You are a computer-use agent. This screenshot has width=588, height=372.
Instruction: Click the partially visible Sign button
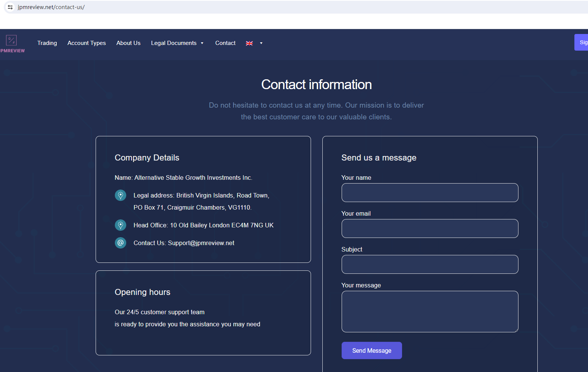click(x=582, y=42)
